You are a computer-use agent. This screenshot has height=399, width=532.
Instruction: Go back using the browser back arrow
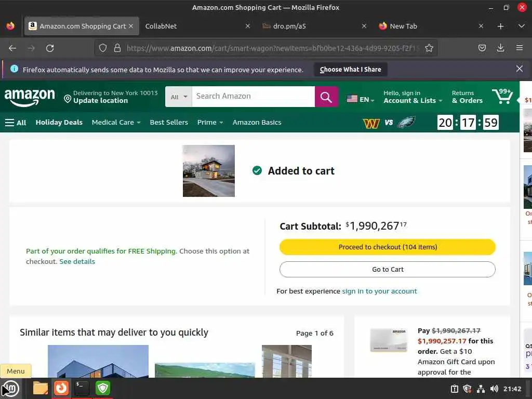[12, 48]
